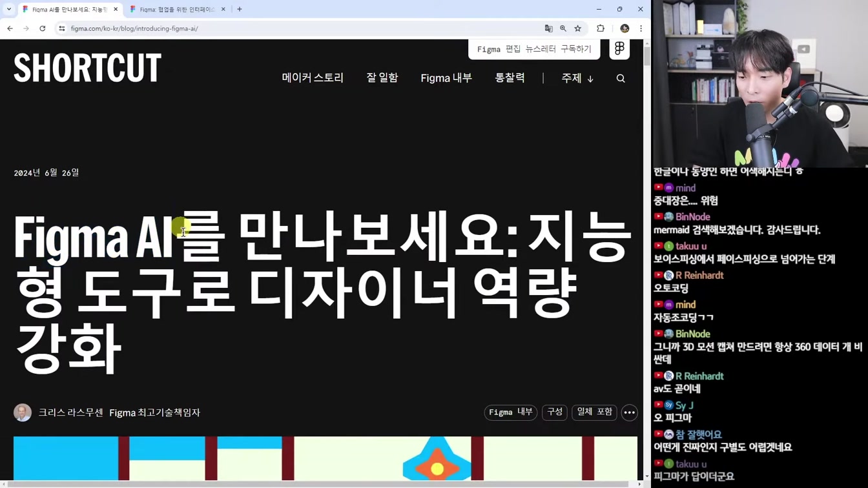Screen dimensions: 868x488
Task: Open the three-dot more tags button
Action: (630, 412)
